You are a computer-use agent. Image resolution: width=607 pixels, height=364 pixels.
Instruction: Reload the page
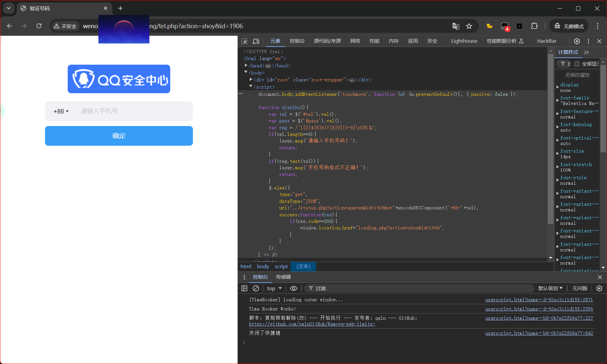point(39,26)
